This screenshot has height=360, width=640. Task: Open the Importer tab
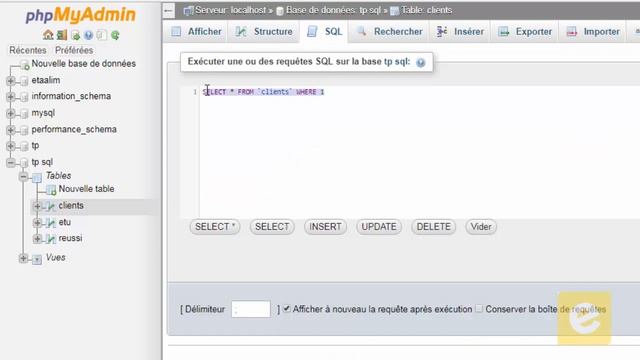[593, 31]
